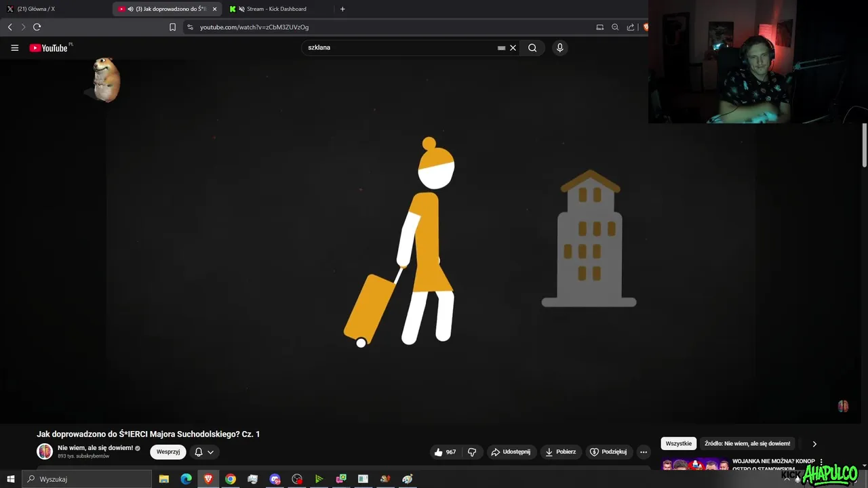Viewport: 868px width, 488px height.
Task: Click the YouTube logo to go home
Action: coord(50,48)
